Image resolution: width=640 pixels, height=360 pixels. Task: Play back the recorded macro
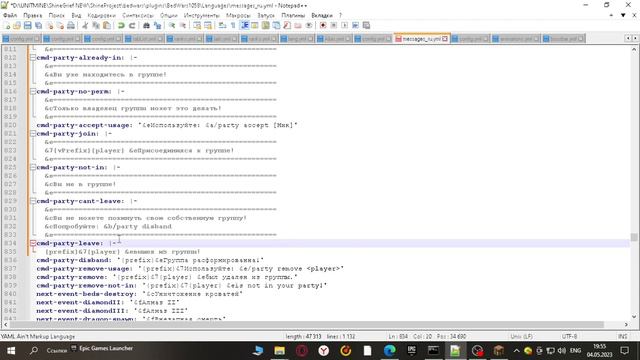[x=344, y=25]
